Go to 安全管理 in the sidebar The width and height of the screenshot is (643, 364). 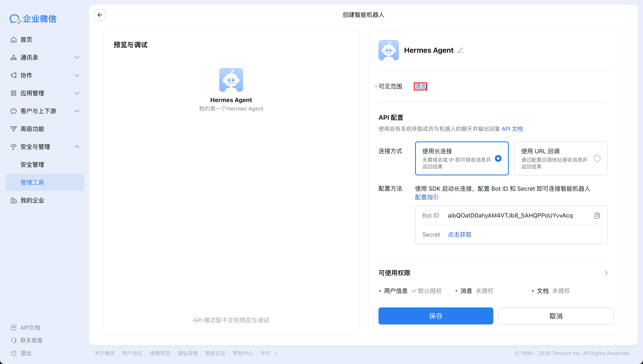(32, 165)
